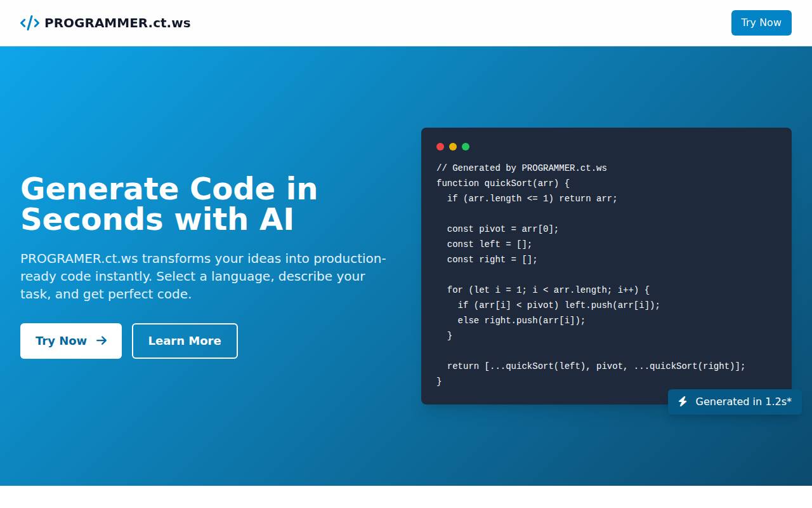Screen dimensions: 812x508
Task: Click the lightning bolt icon
Action: tap(683, 402)
